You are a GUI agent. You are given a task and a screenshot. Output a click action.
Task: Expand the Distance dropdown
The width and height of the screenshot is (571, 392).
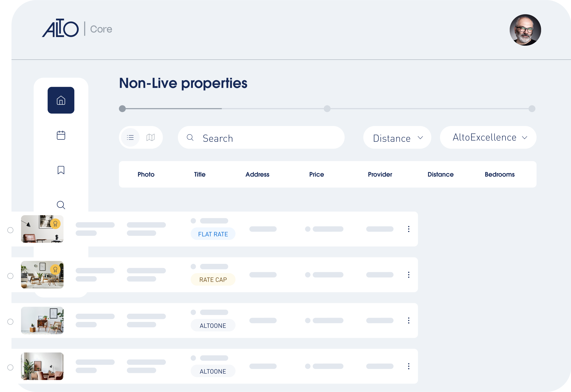pyautogui.click(x=397, y=138)
